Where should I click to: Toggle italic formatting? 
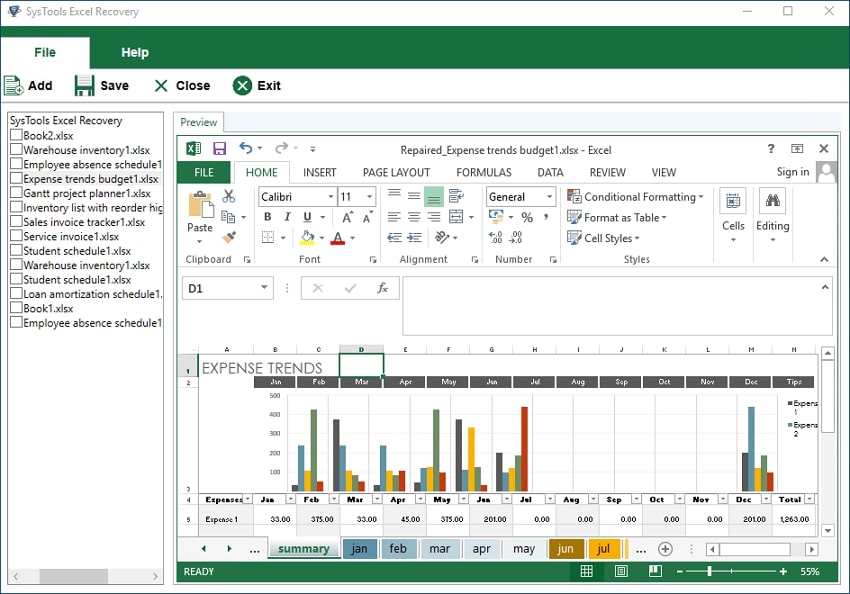point(287,217)
